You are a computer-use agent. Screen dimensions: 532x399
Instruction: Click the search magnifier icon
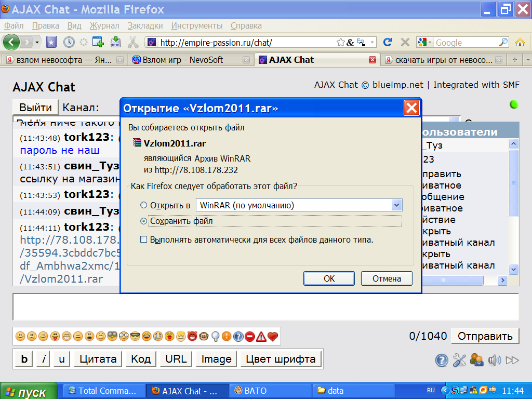tap(503, 42)
